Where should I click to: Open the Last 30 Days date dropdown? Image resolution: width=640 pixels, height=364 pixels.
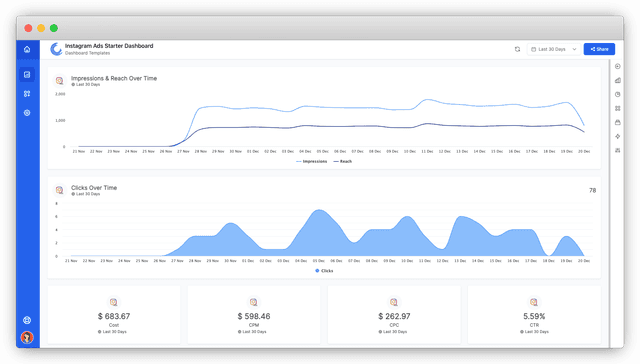click(x=553, y=49)
